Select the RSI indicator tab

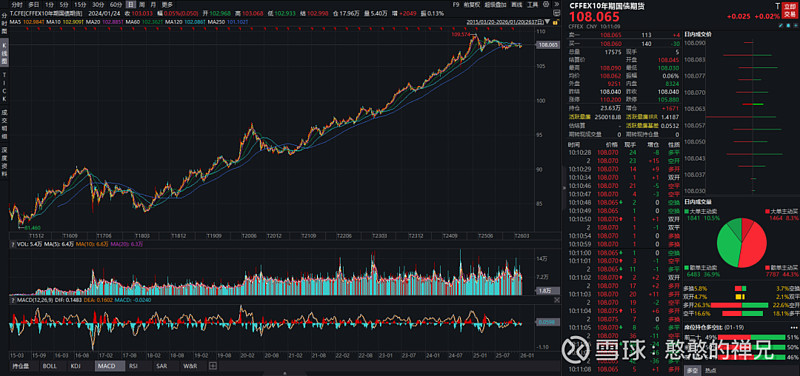[x=133, y=366]
